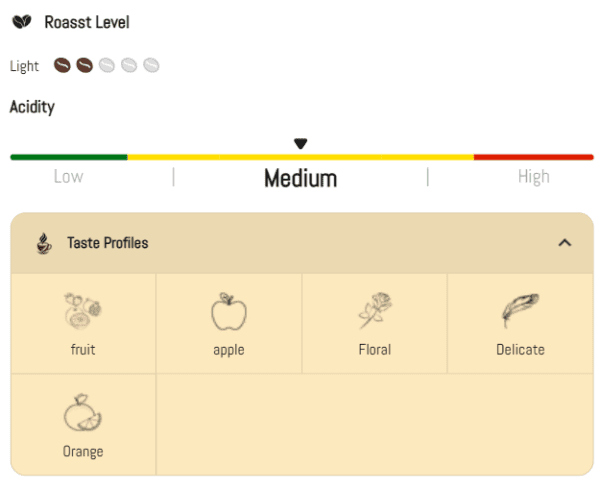The height and width of the screenshot is (490, 600).
Task: Click the Floral rose icon
Action: pos(374,312)
